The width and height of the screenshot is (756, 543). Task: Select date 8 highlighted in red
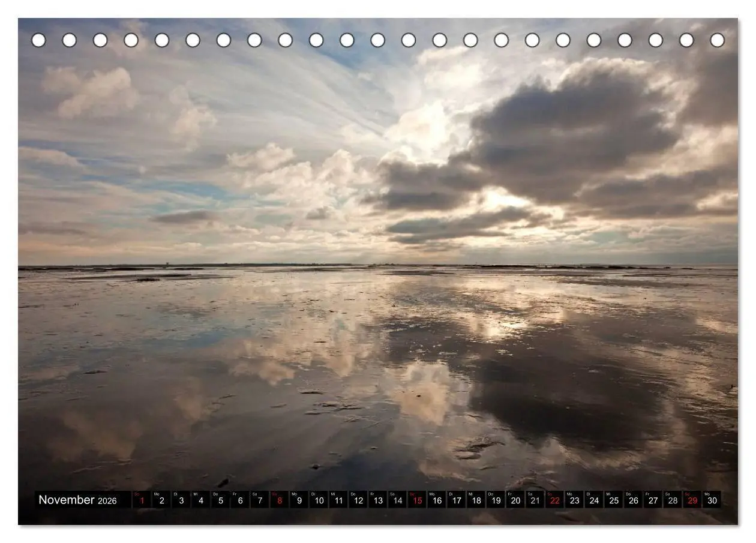(x=280, y=500)
